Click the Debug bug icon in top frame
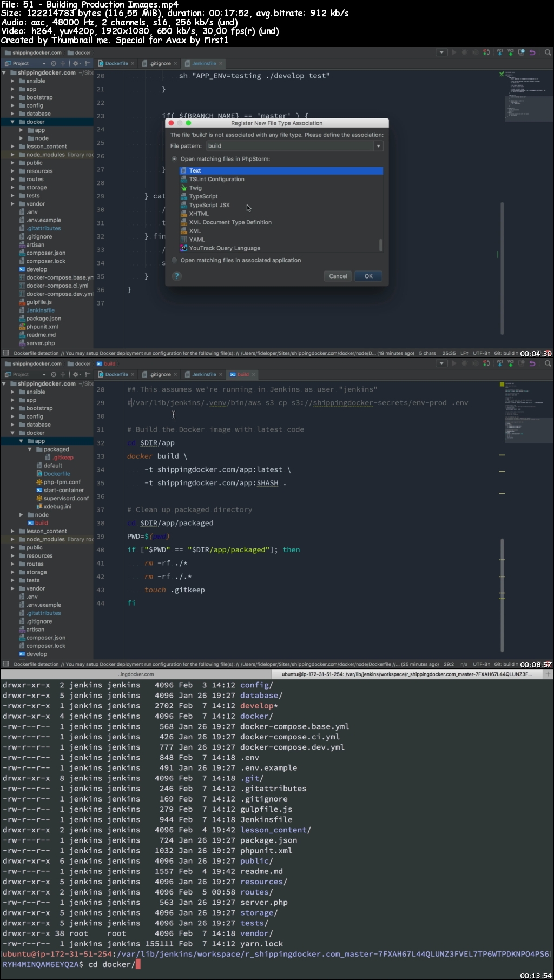The image size is (554, 980). click(x=464, y=52)
